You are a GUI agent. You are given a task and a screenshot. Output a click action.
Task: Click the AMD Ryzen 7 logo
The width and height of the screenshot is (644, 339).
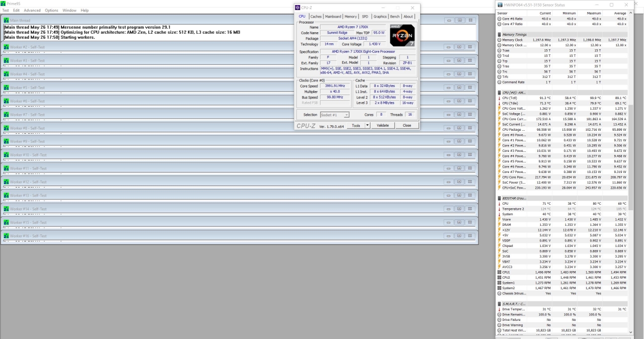coord(402,35)
